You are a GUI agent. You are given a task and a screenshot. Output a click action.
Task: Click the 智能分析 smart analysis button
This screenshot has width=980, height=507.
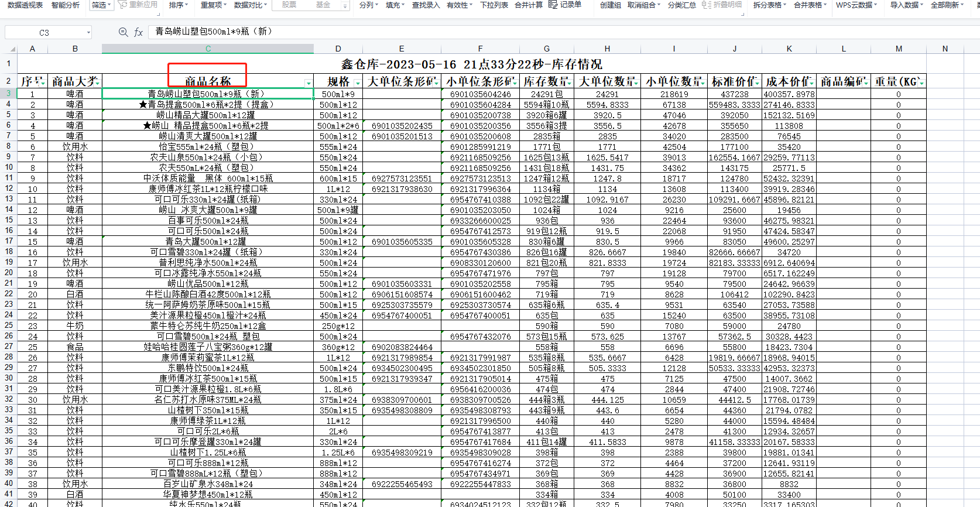click(x=66, y=5)
